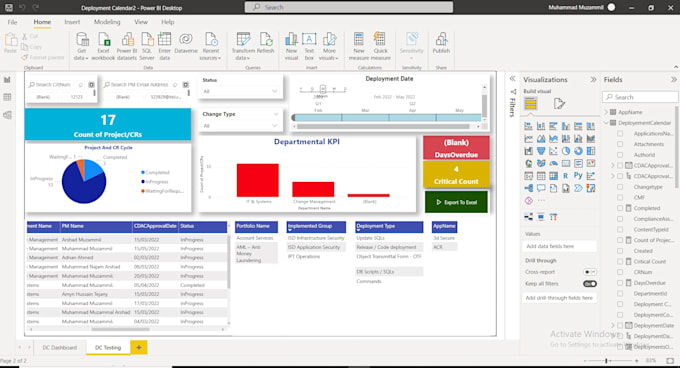The height and width of the screenshot is (368, 680).
Task: Click the Export To Excel button
Action: pyautogui.click(x=456, y=202)
